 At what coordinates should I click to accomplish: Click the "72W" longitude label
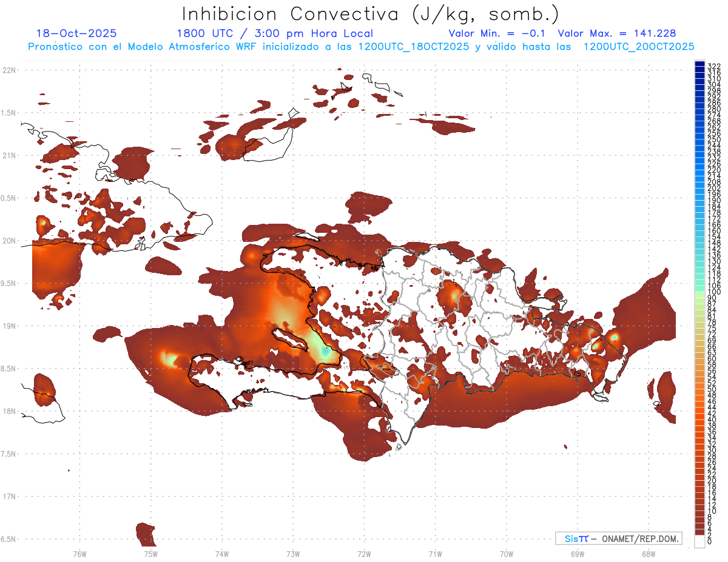(364, 554)
